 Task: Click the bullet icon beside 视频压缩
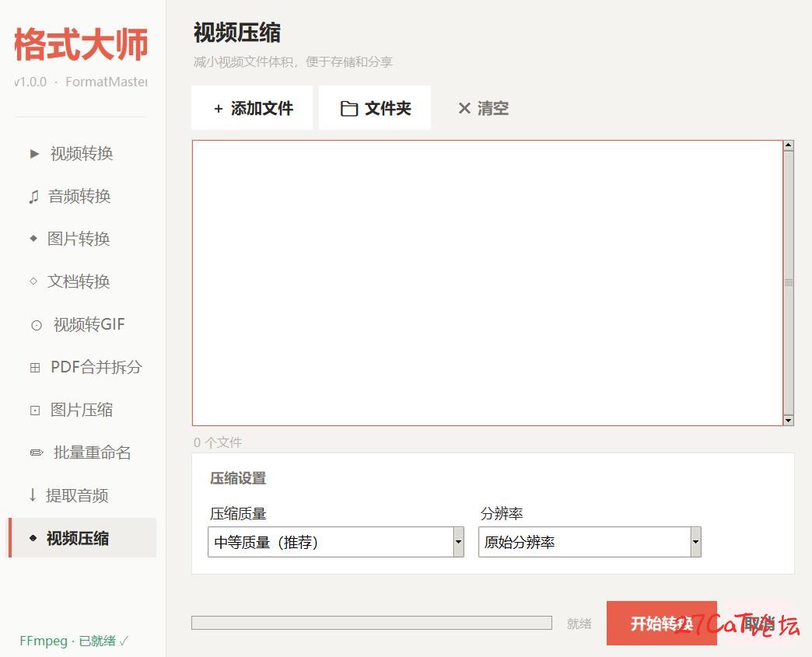tap(33, 538)
